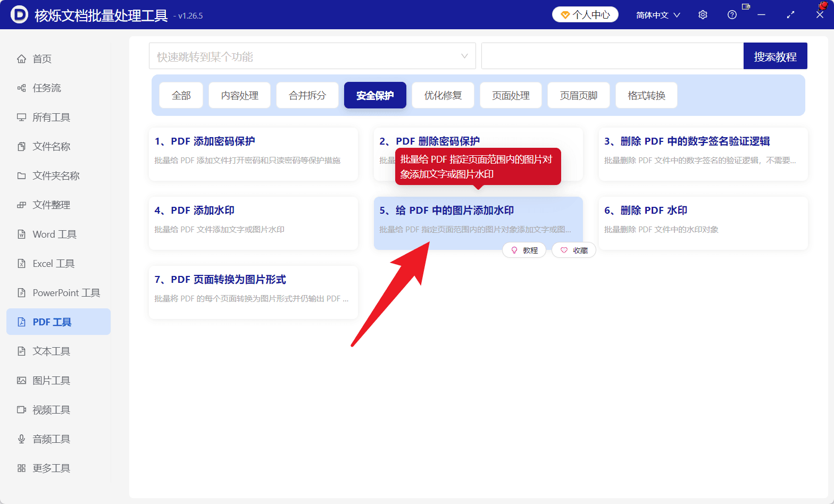Click the 搜索教程 button
The image size is (834, 504).
[775, 56]
